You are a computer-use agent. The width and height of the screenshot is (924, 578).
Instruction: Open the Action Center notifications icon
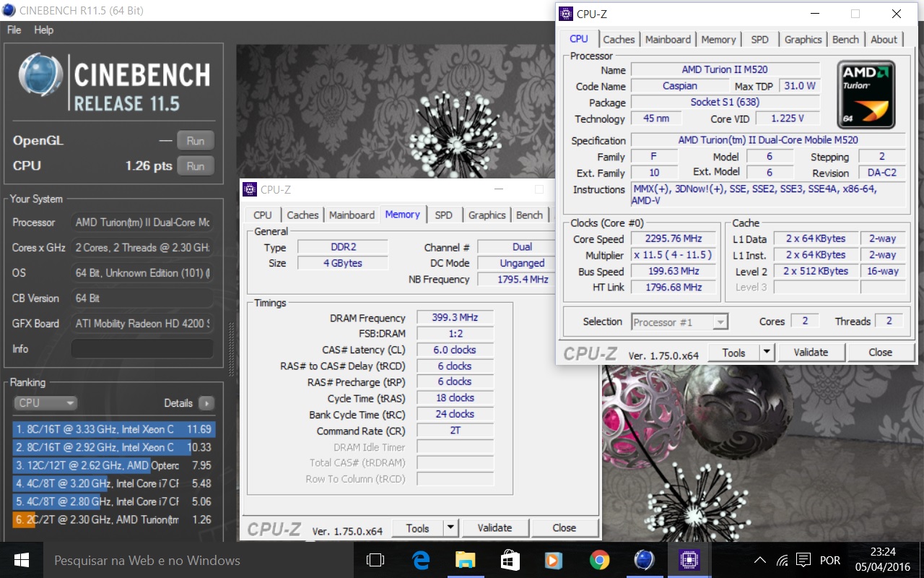[803, 561]
